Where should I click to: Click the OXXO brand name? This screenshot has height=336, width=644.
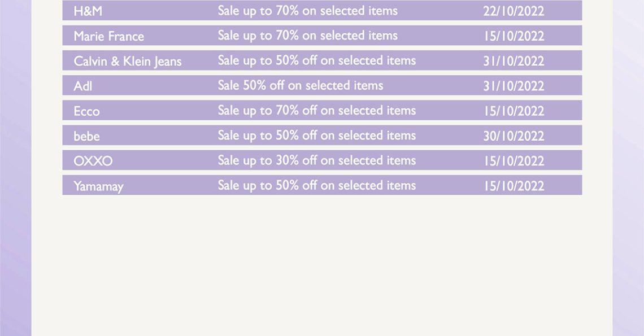93,161
